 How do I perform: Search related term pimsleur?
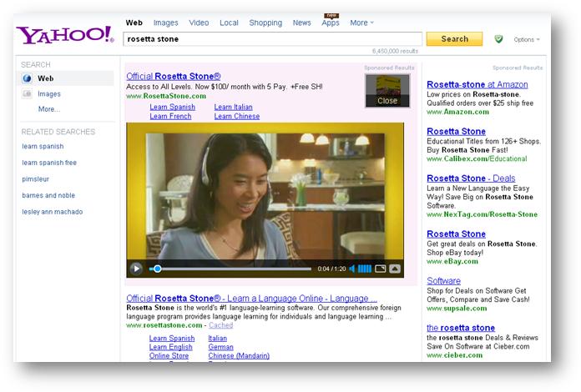36,179
